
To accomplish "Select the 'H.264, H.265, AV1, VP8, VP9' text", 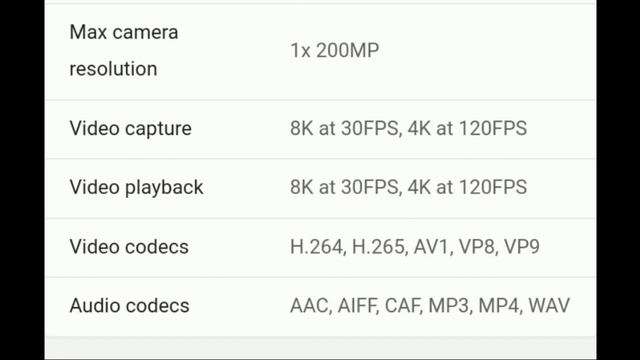I will click(x=415, y=247).
